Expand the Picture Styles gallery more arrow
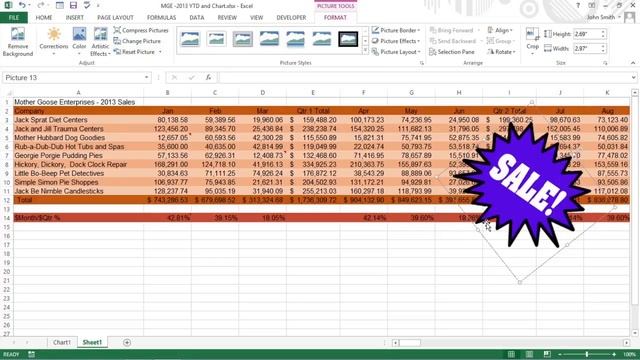This screenshot has height=360, width=640. [x=365, y=51]
